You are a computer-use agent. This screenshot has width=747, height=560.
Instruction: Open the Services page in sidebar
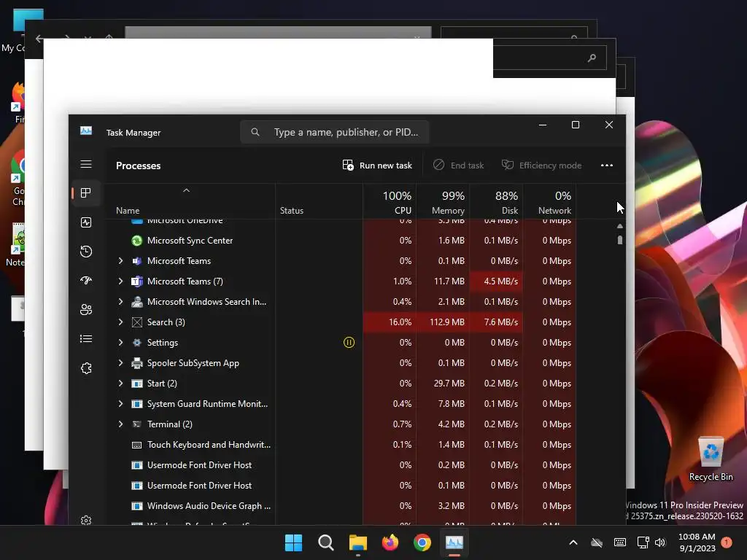pyautogui.click(x=86, y=368)
